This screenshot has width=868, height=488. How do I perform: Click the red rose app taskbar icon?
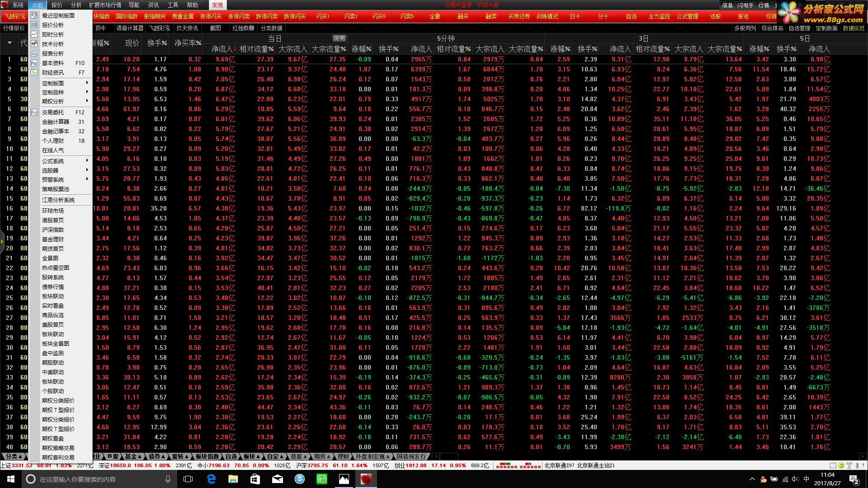[x=366, y=479]
